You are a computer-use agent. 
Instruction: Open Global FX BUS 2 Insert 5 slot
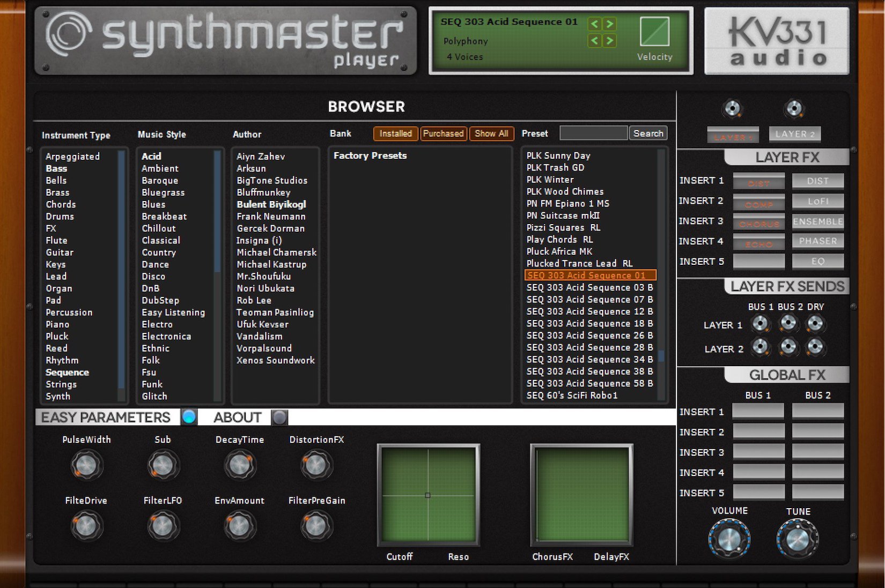click(818, 492)
